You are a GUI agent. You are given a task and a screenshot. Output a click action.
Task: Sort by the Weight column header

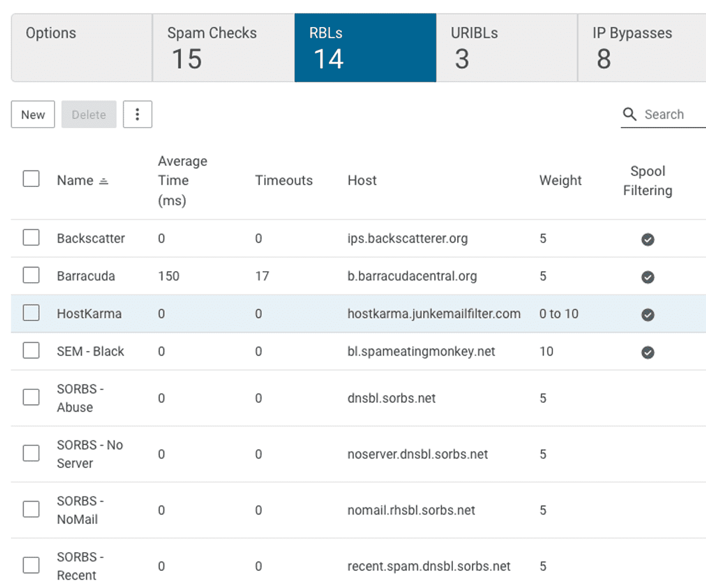(x=560, y=181)
